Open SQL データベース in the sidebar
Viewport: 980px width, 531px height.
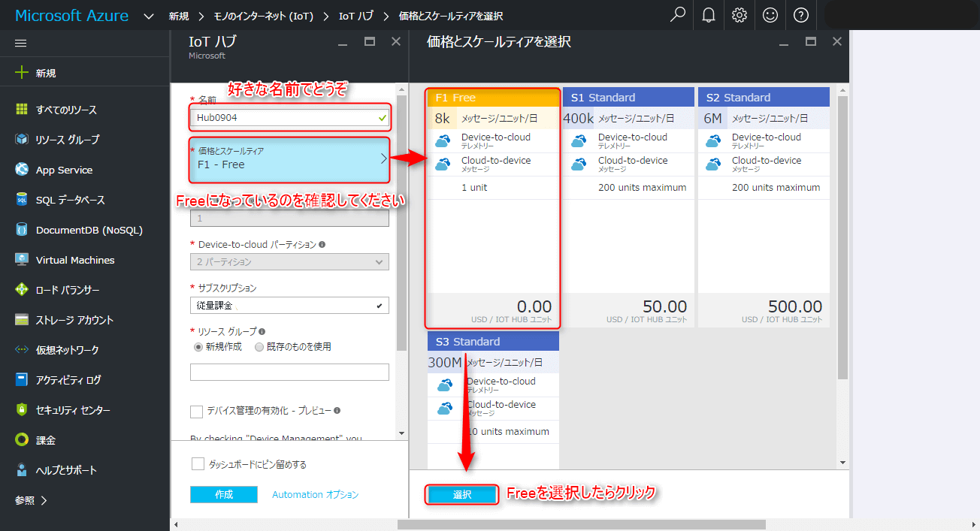pyautogui.click(x=70, y=200)
